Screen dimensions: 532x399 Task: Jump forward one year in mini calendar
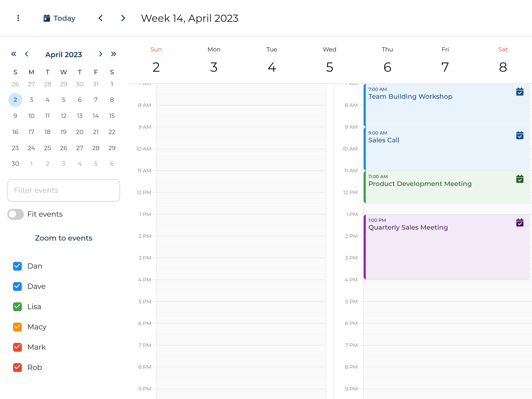click(x=114, y=54)
